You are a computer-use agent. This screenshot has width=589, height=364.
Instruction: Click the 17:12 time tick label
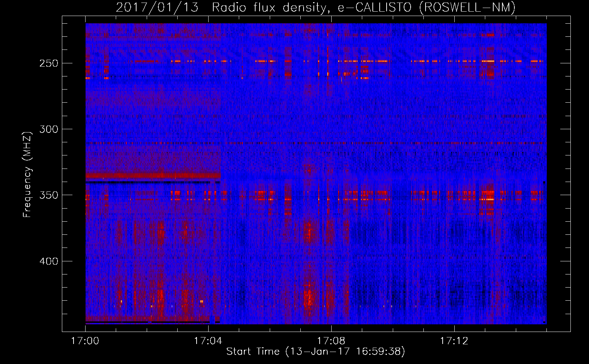454,341
